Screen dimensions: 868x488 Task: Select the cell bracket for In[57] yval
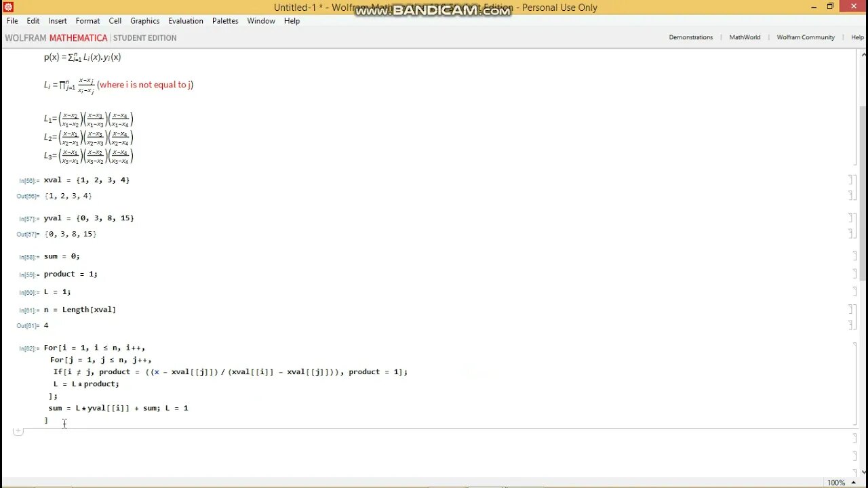pyautogui.click(x=851, y=218)
